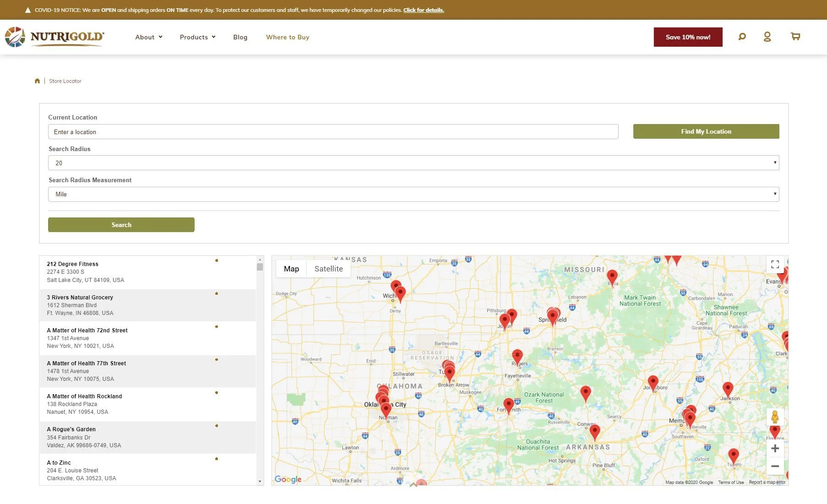The image size is (827, 504).
Task: Select the 3 Rivers Natural Grocery entry
Action: pos(148,305)
